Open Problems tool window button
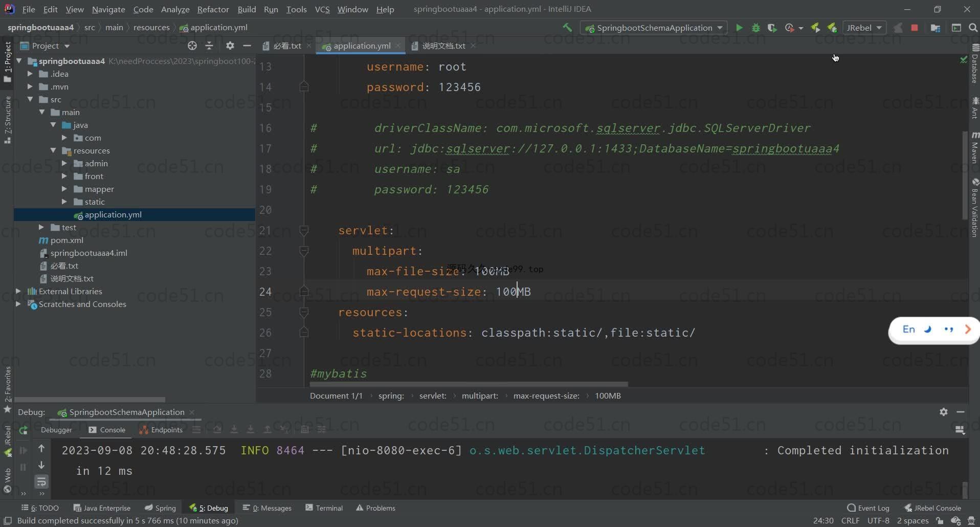Image resolution: width=980 pixels, height=527 pixels. (x=376, y=508)
